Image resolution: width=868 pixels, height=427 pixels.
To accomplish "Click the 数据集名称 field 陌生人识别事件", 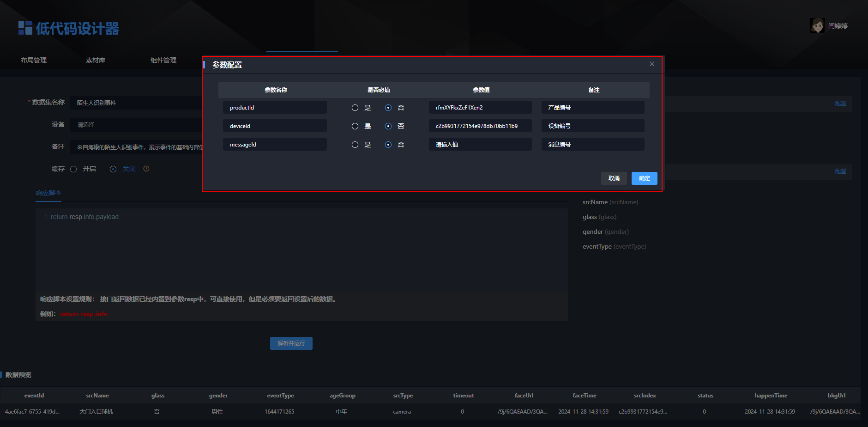I will [x=137, y=103].
